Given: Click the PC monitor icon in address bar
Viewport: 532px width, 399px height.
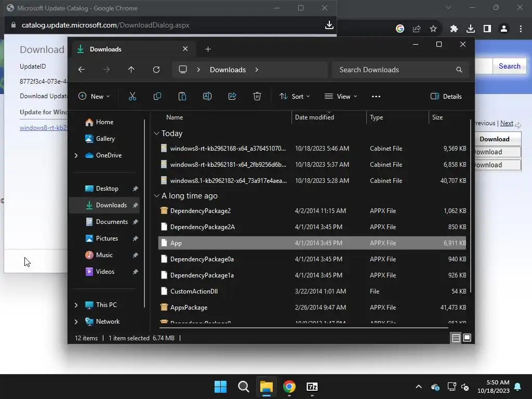Looking at the screenshot, I should (183, 70).
